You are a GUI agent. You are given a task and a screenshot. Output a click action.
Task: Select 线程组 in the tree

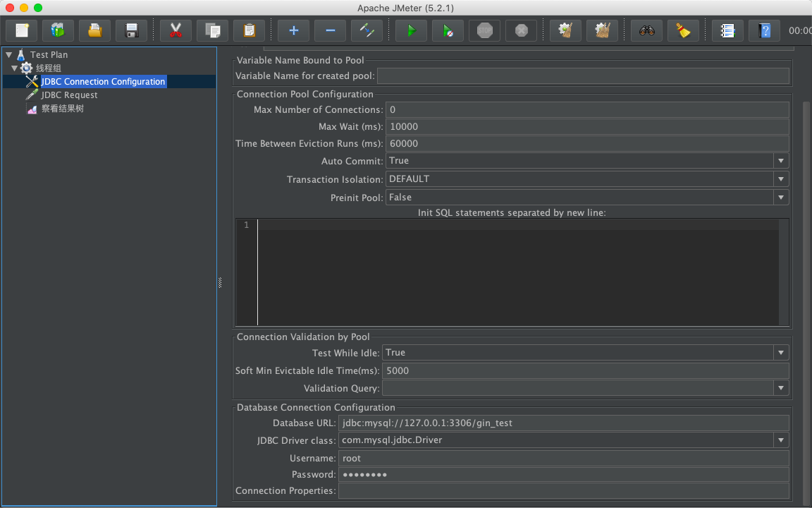49,68
